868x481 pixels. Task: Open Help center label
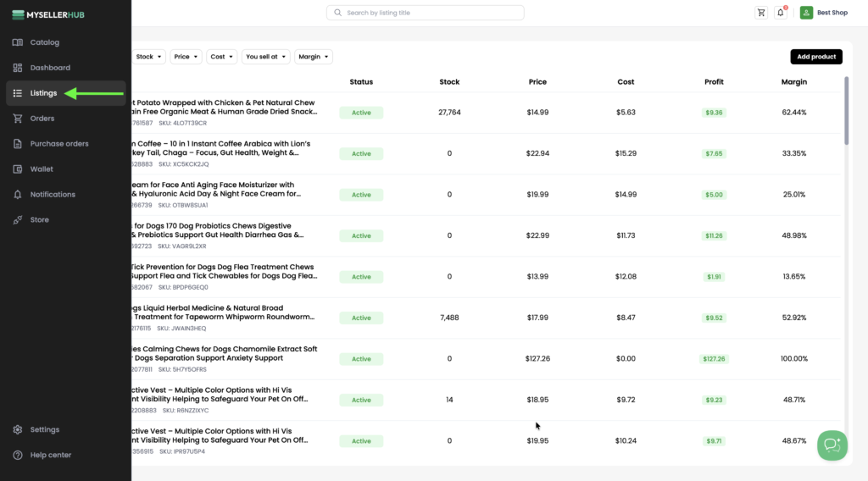coord(51,455)
